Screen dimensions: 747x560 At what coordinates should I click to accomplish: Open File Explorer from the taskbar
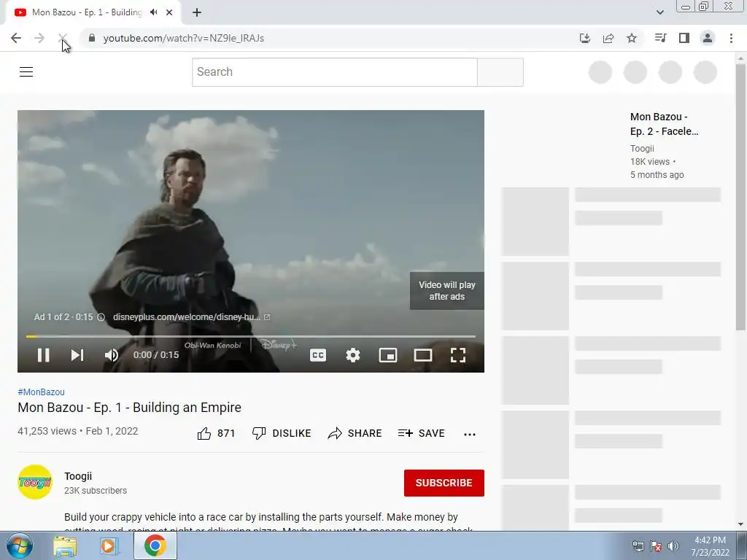point(64,546)
